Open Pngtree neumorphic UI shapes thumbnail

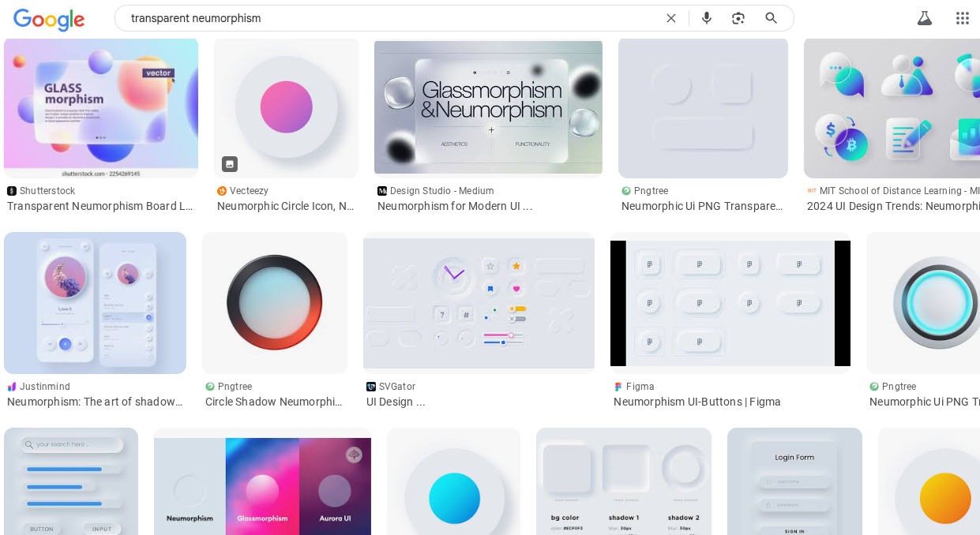703,108
